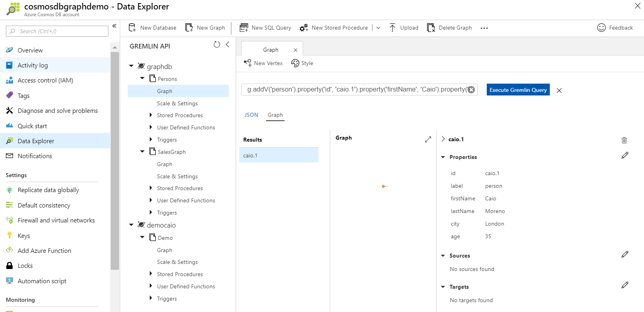Expand Stored Procedures under Persons
The width and height of the screenshot is (644, 312).
pyautogui.click(x=151, y=115)
